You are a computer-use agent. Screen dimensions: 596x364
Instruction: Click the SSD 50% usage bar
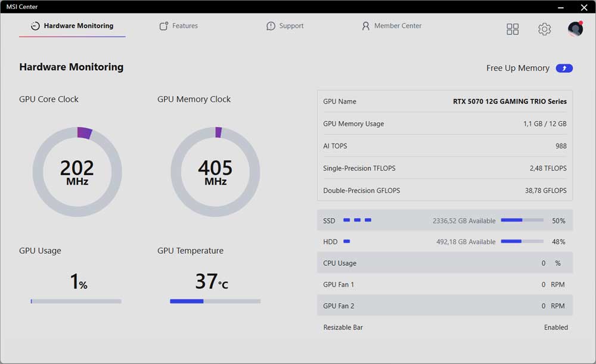[x=522, y=220]
